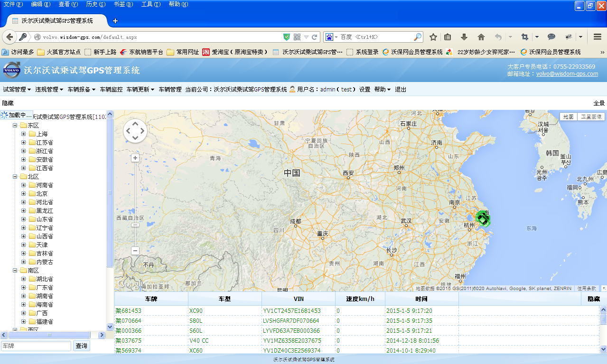Image resolution: width=607 pixels, height=364 pixels.
Task: Click the 架681453 plate row
Action: (x=129, y=311)
